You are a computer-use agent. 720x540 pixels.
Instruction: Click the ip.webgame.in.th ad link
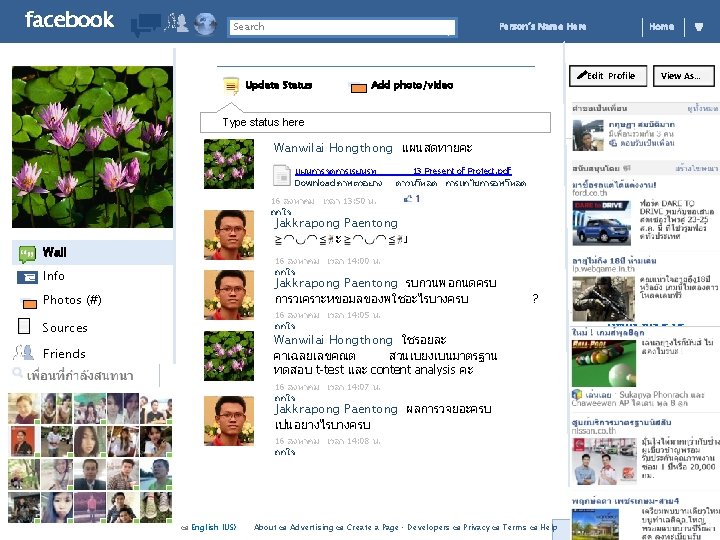pos(603,269)
